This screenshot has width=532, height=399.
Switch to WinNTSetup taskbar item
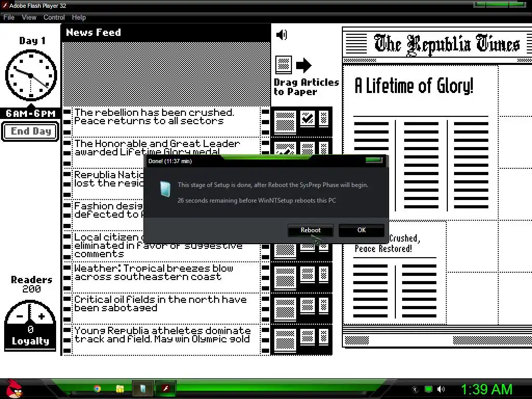[143, 389]
